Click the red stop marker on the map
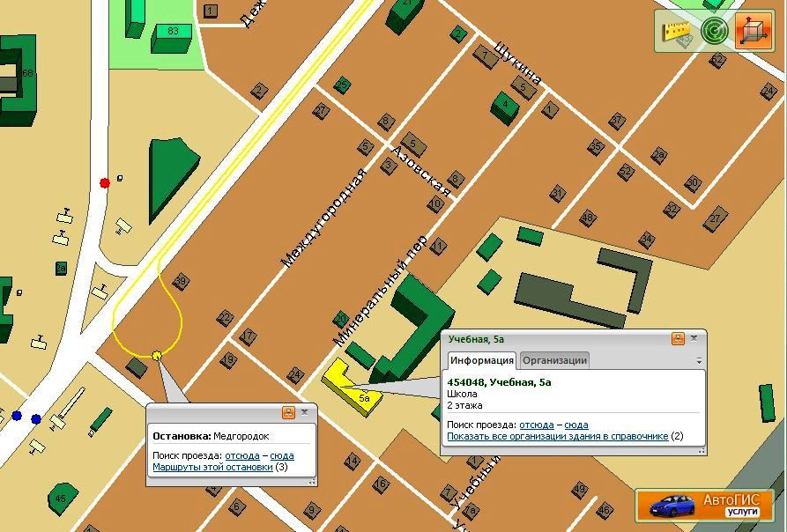Viewport: 787px width, 532px height. tap(105, 183)
